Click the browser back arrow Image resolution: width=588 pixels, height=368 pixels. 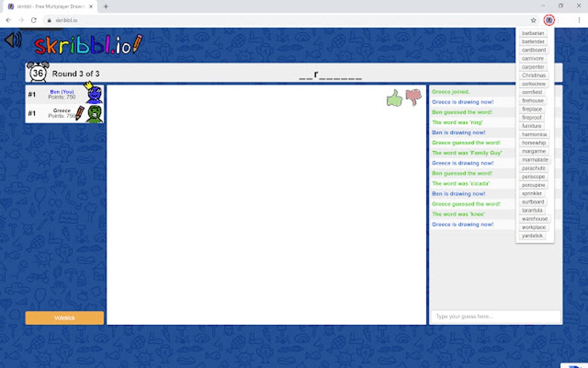(8, 19)
